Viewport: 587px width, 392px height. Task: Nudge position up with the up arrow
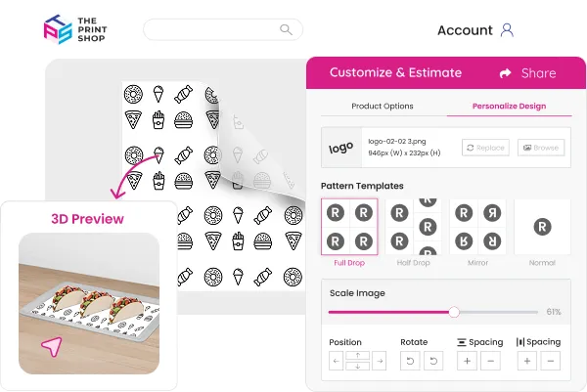(x=357, y=356)
